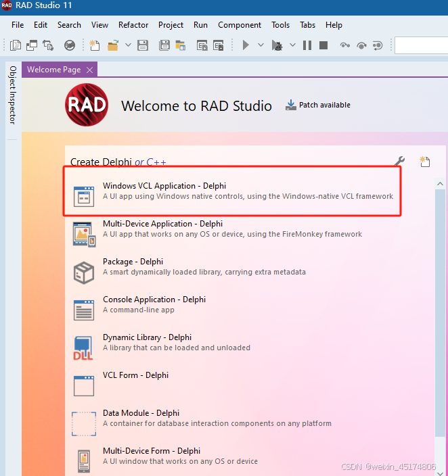Click the Multi-Device Form phone icon
This screenshot has height=476, width=448.
point(84,461)
